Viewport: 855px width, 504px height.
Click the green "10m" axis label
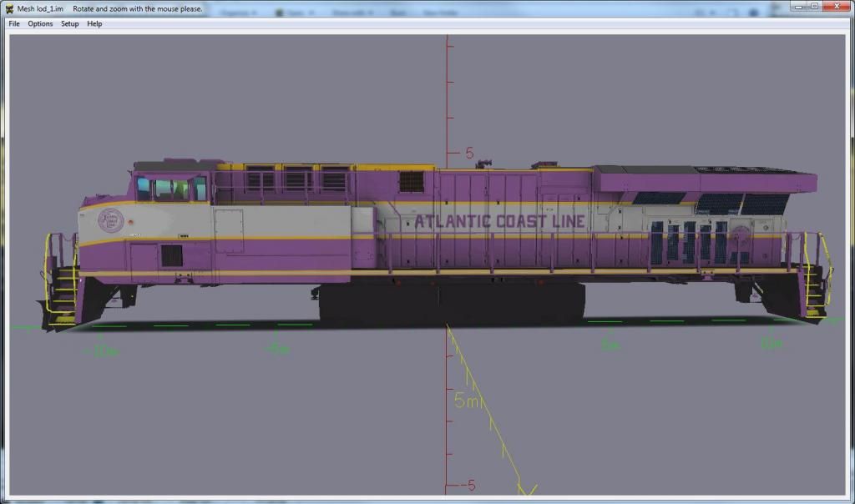click(771, 343)
